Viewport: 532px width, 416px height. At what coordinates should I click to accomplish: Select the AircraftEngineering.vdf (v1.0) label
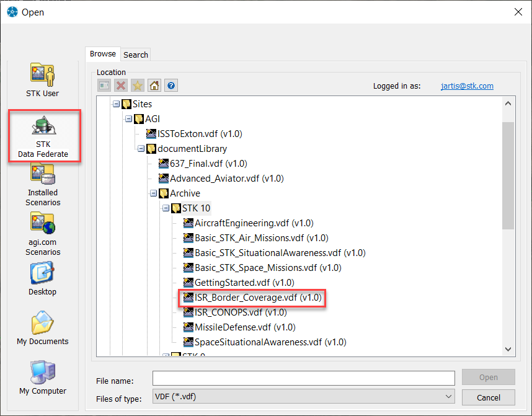[254, 223]
